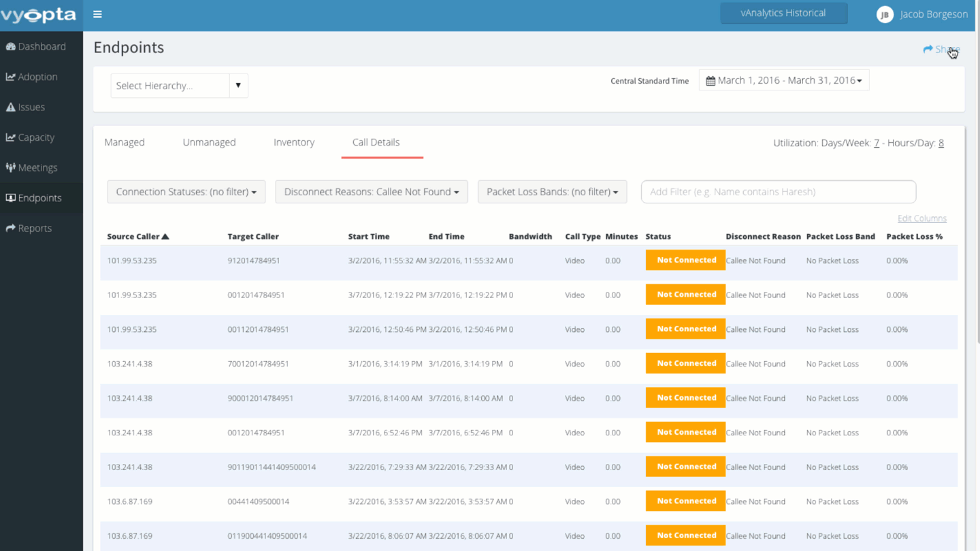
Task: Click the Dashboard gauge icon in sidebar
Action: point(10,47)
